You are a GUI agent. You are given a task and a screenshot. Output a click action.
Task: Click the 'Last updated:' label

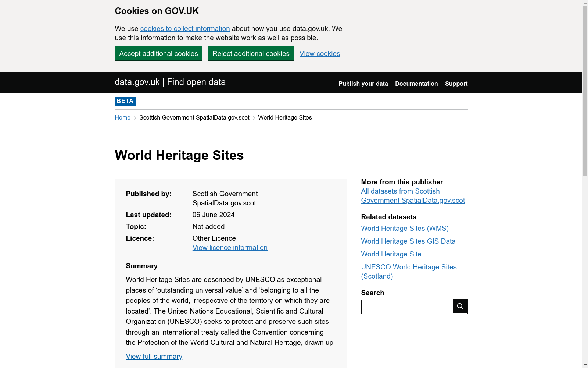pyautogui.click(x=149, y=215)
